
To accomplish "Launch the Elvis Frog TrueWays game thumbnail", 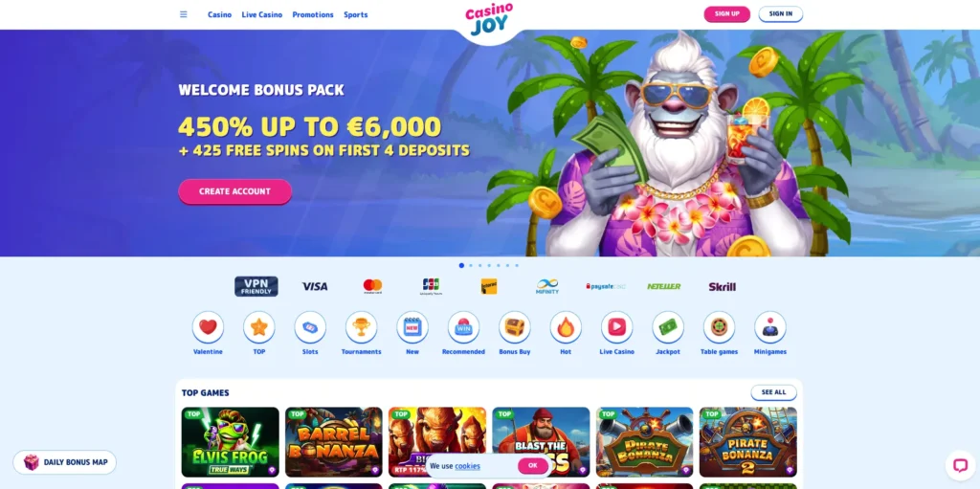I will tap(230, 442).
